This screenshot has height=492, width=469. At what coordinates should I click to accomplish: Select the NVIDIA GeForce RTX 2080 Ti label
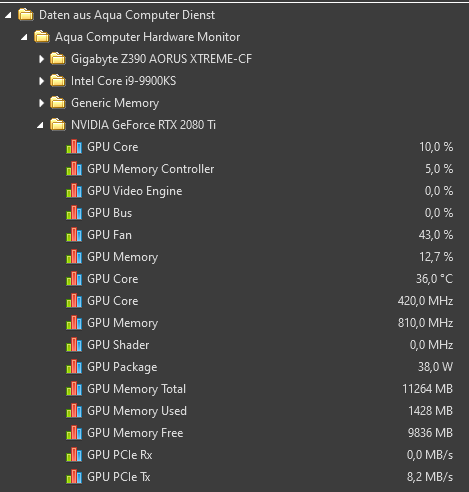point(143,125)
